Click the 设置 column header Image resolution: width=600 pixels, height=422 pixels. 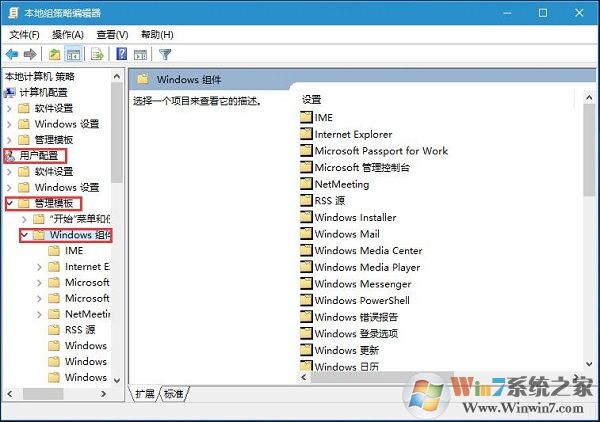[311, 99]
